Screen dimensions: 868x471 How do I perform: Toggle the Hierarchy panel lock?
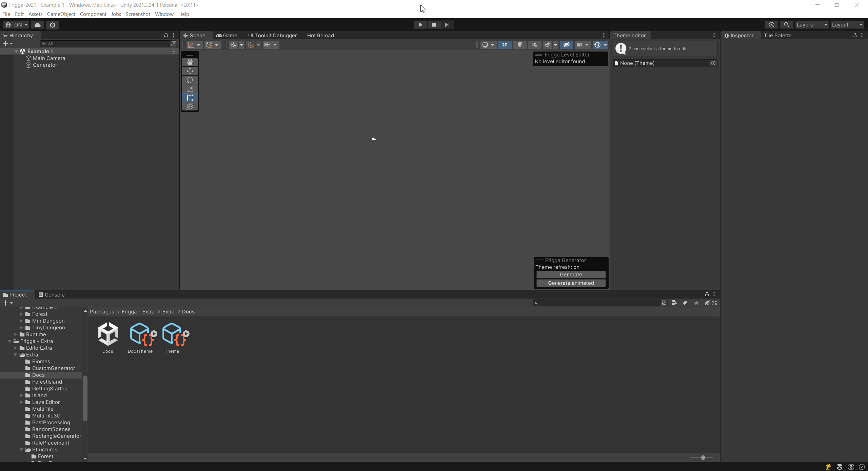166,35
